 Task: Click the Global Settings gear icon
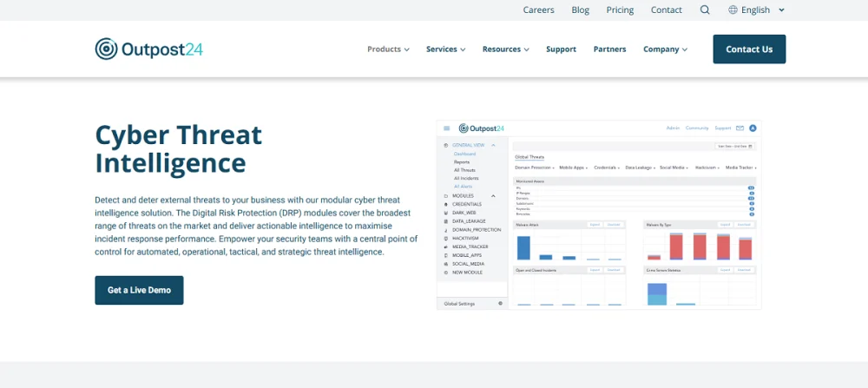click(500, 304)
